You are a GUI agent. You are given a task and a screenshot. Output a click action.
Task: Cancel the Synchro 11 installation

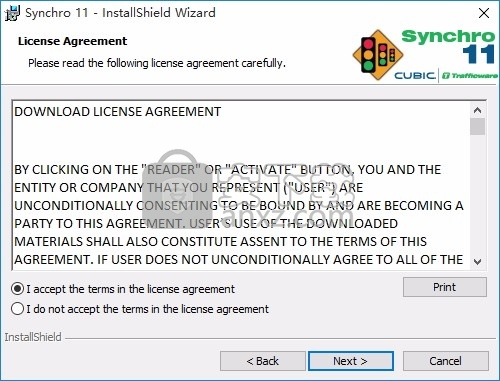coord(446,361)
